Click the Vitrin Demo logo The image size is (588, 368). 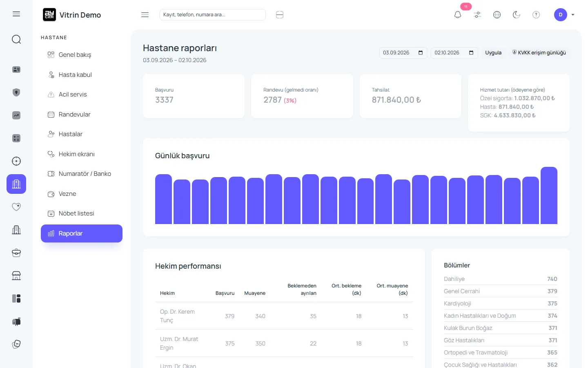click(72, 15)
